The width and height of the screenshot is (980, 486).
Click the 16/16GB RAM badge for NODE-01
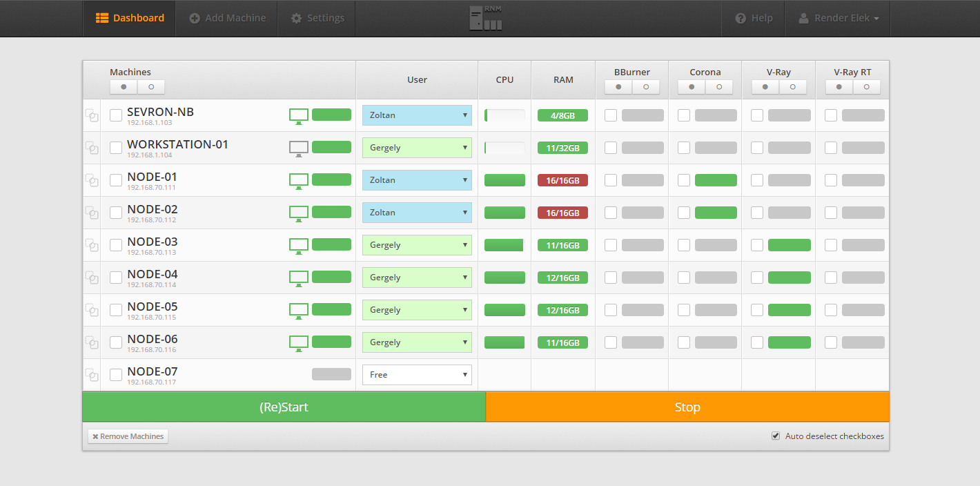562,180
